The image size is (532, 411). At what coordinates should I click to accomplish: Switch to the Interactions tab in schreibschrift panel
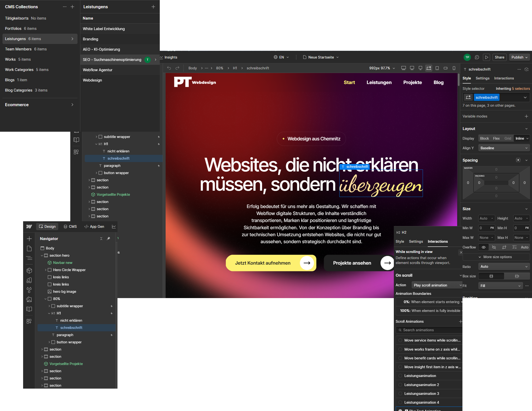(x=504, y=78)
